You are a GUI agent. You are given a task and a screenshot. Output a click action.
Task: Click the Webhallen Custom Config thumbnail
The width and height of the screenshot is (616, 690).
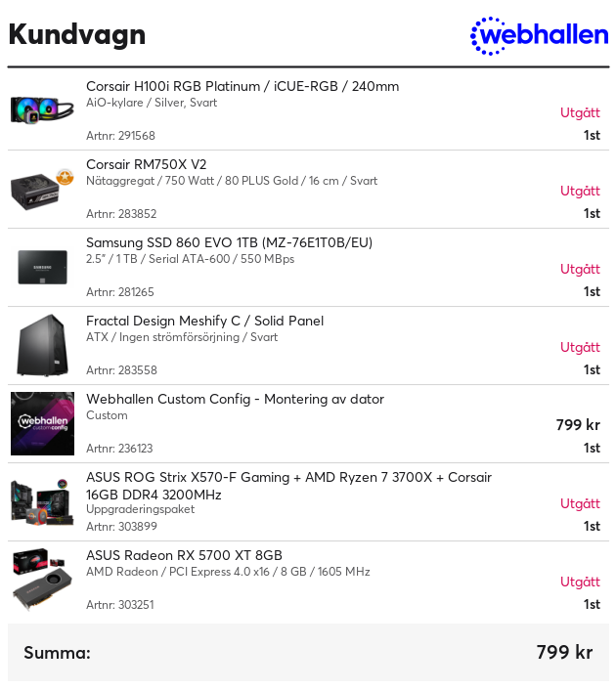pyautogui.click(x=42, y=423)
